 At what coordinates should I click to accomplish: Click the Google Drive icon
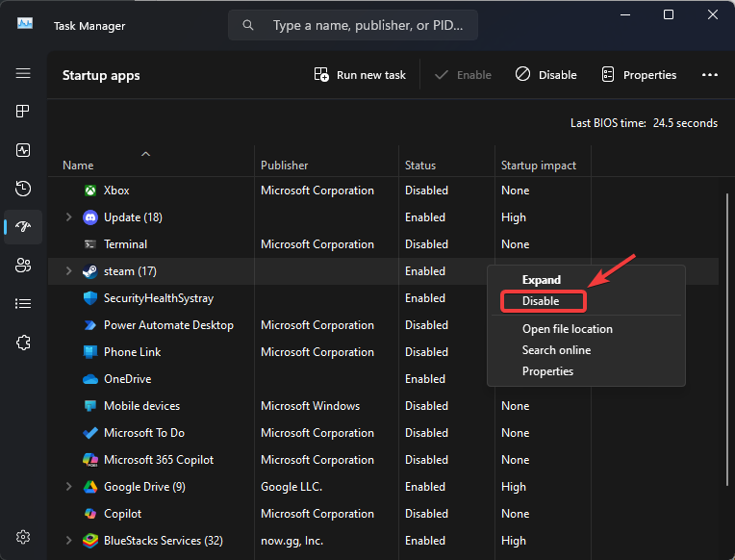pyautogui.click(x=90, y=487)
